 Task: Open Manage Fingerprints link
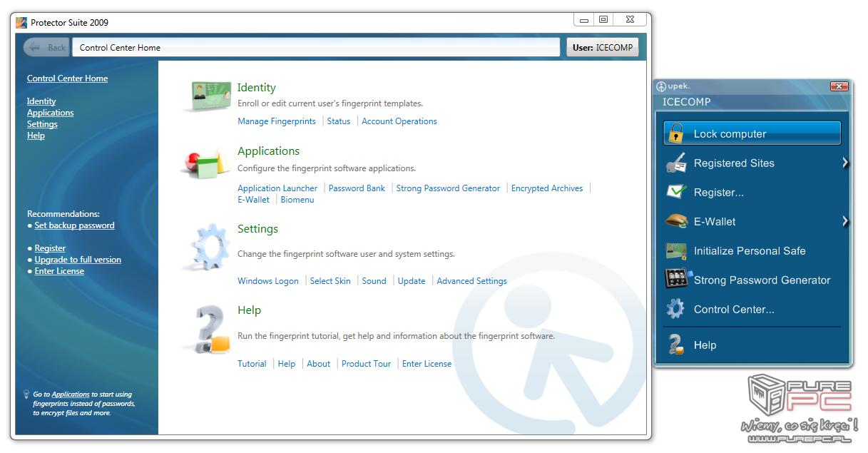pyautogui.click(x=277, y=121)
